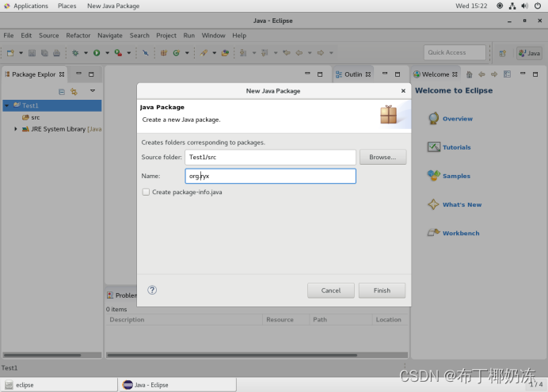Collapse the Test1 project tree node
The image size is (548, 392).
pyautogui.click(x=6, y=105)
